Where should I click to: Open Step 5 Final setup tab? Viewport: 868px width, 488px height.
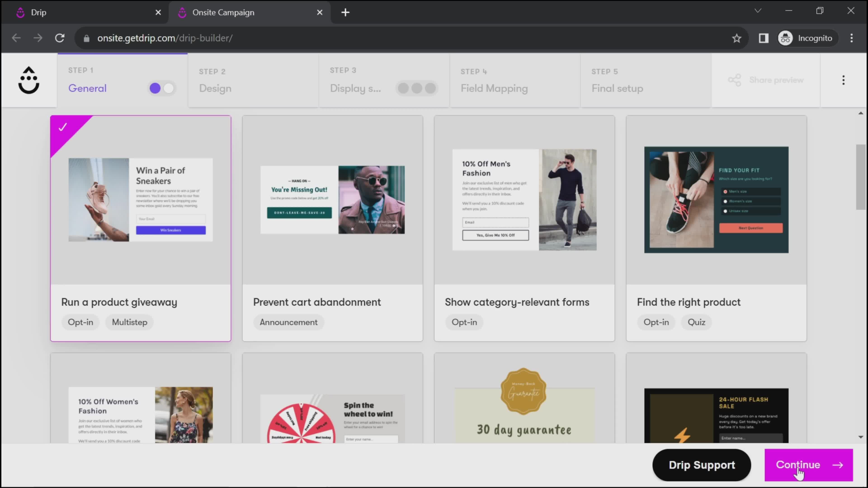click(646, 80)
